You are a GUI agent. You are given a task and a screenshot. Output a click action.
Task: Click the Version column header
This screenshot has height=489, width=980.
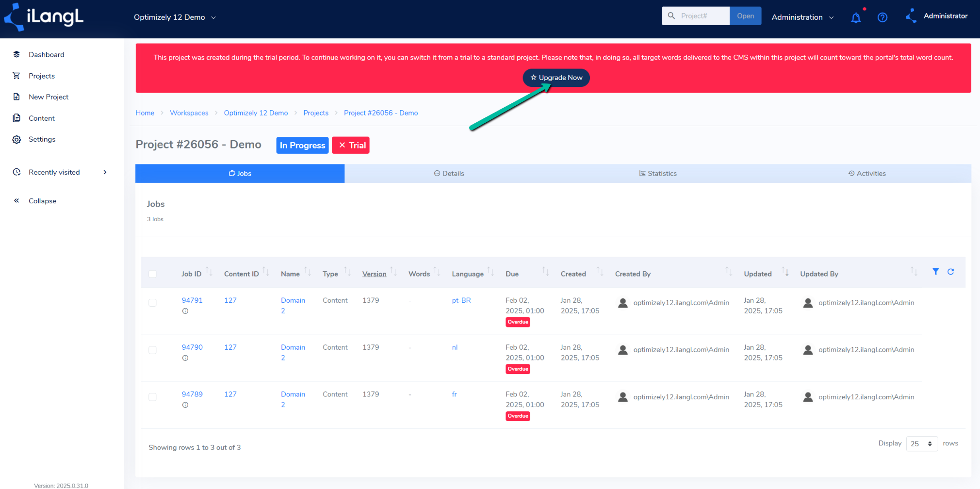coord(375,274)
